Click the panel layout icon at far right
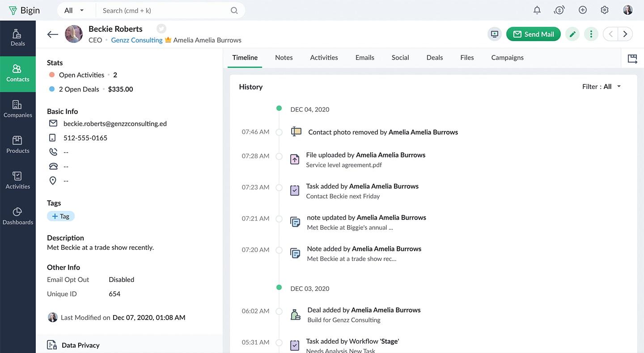644x353 pixels. click(x=632, y=59)
